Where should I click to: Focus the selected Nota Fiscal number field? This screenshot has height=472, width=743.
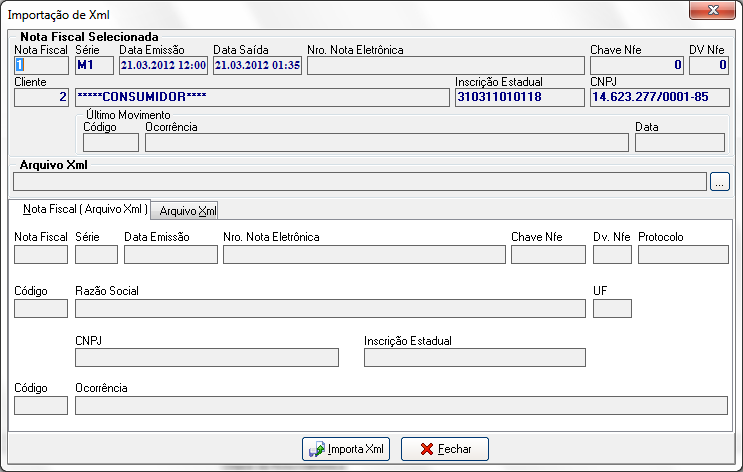(x=41, y=65)
